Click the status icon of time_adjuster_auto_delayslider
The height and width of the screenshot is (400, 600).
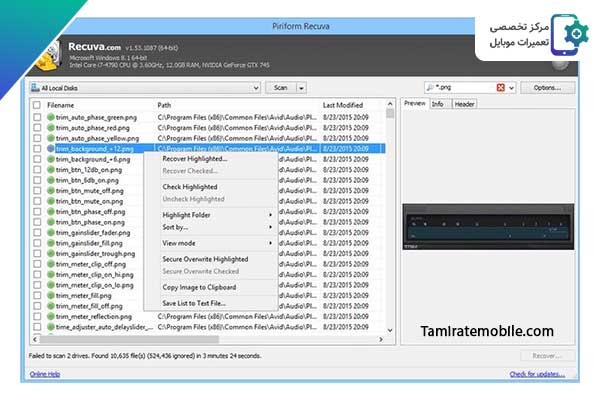pyautogui.click(x=51, y=327)
